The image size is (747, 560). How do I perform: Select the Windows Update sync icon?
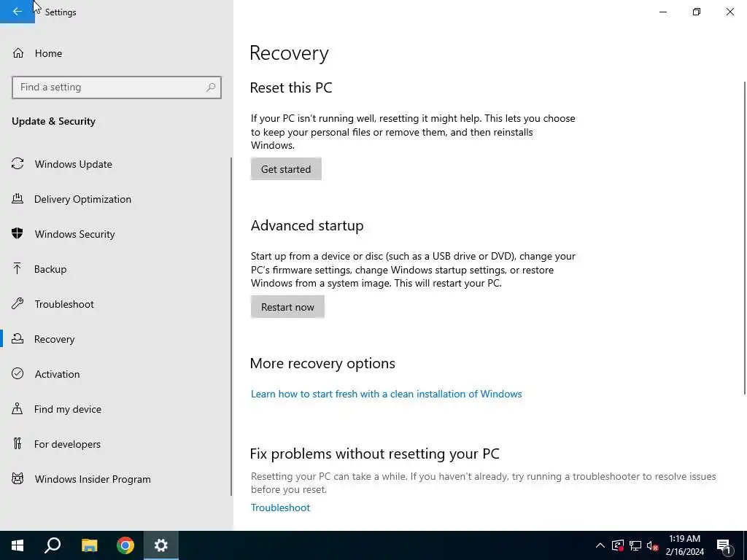coord(18,164)
